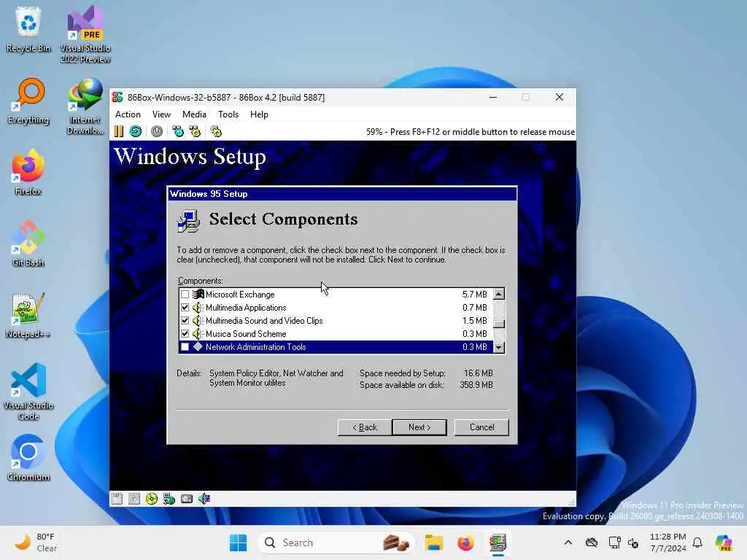Click the OneDrive cloud tray icon
The width and height of the screenshot is (747, 560).
592,542
